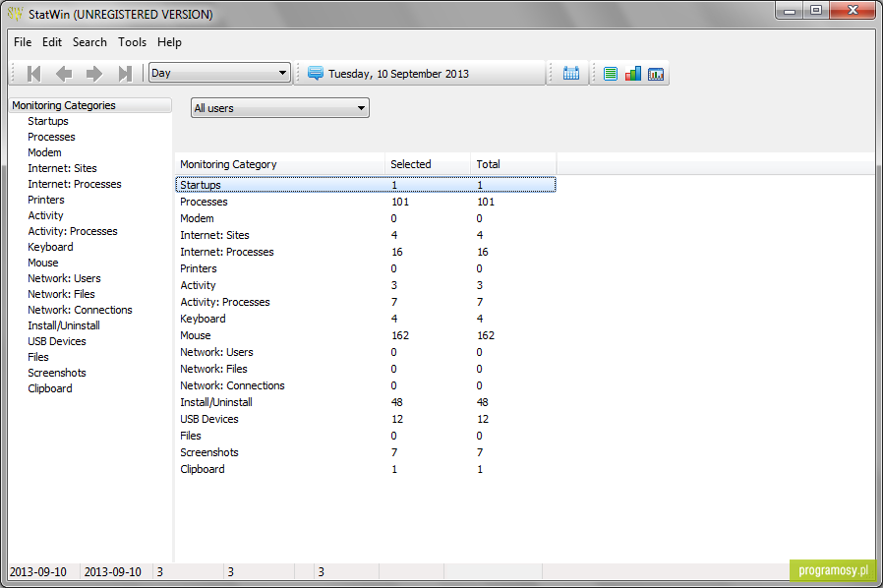
Task: Select Keyboard in the sidebar tree
Action: point(50,247)
